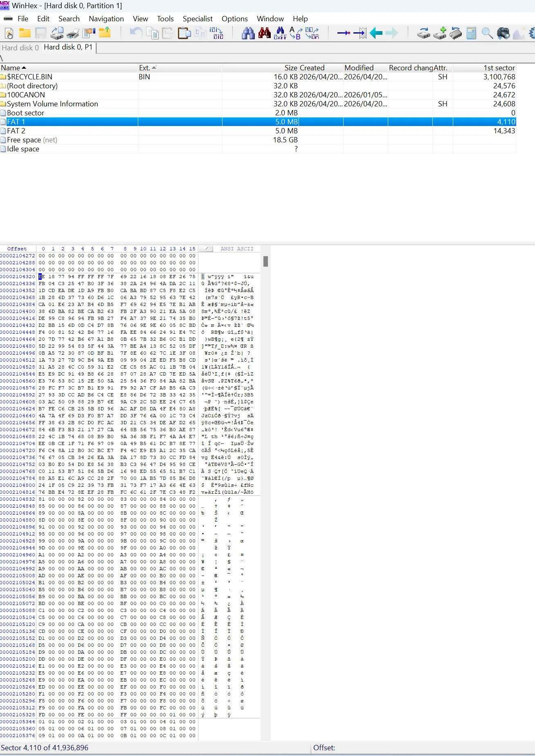The width and height of the screenshot is (535, 756).
Task: Sort the list by Ext. column
Action: click(180, 68)
